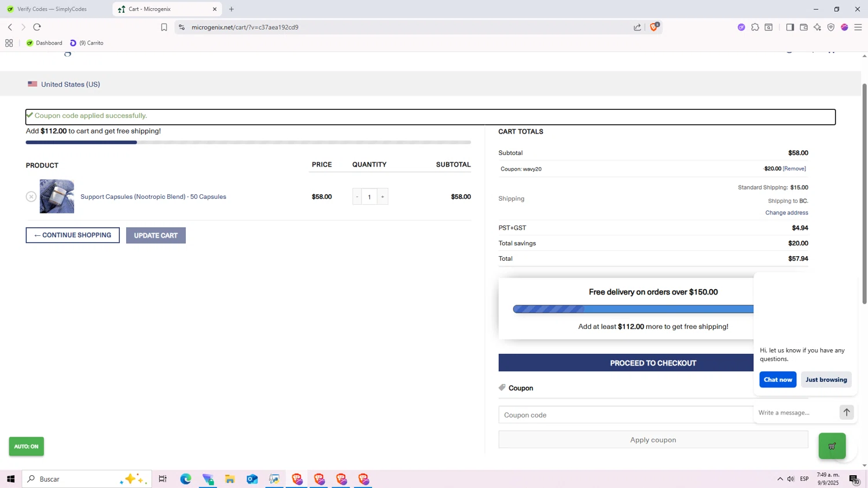
Task: Click the Write a message chat field
Action: tap(796, 413)
